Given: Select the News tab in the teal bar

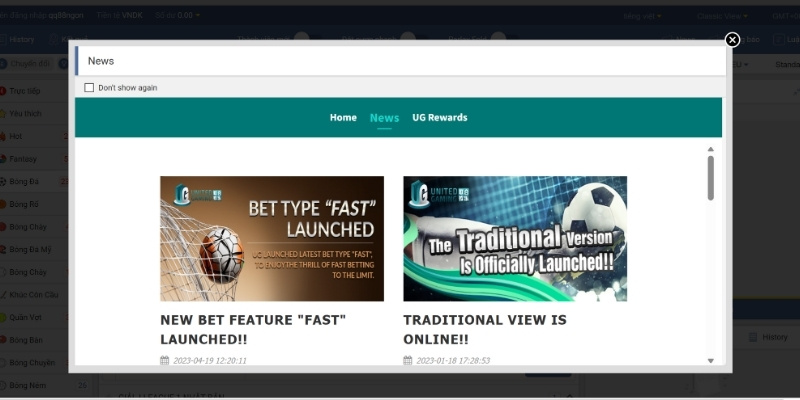Looking at the screenshot, I should 384,118.
